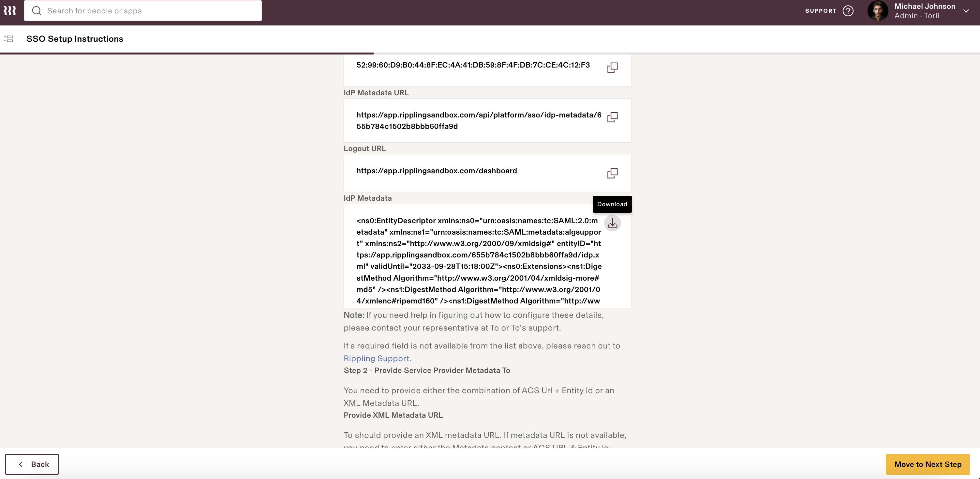
Task: Click the Logout URL label
Action: pos(364,148)
